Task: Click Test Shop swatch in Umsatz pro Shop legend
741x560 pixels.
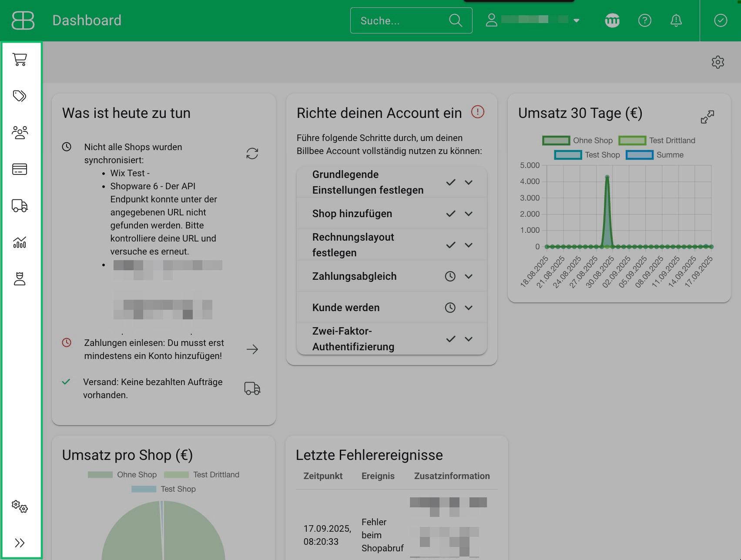Action: click(144, 489)
